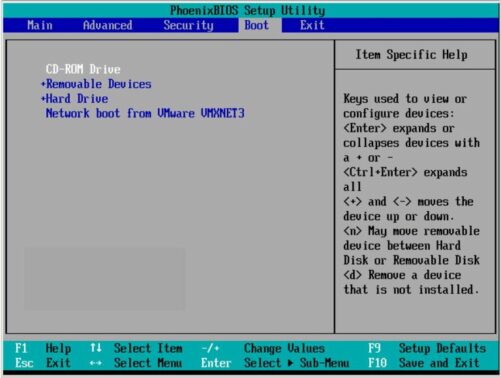This screenshot has width=501, height=378.
Task: Click the PhoenixBIOS Setup Utility title
Action: pyautogui.click(x=248, y=10)
